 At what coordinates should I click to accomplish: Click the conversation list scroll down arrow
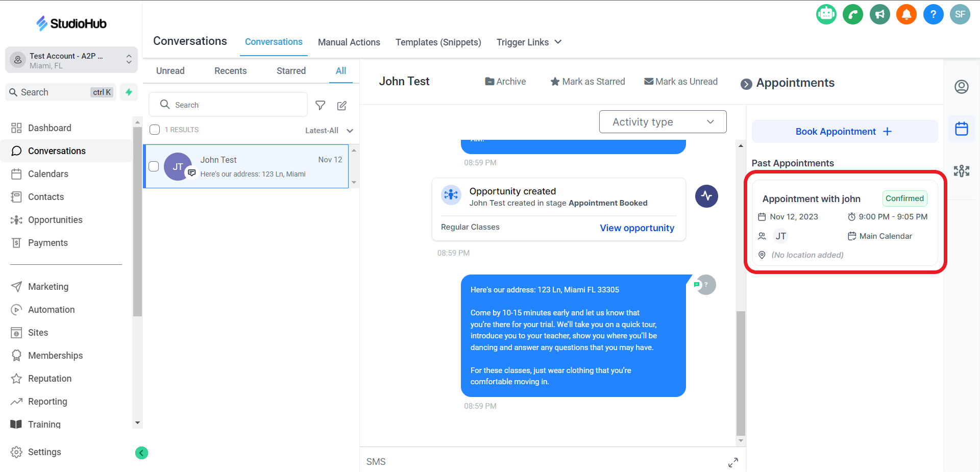pos(354,182)
